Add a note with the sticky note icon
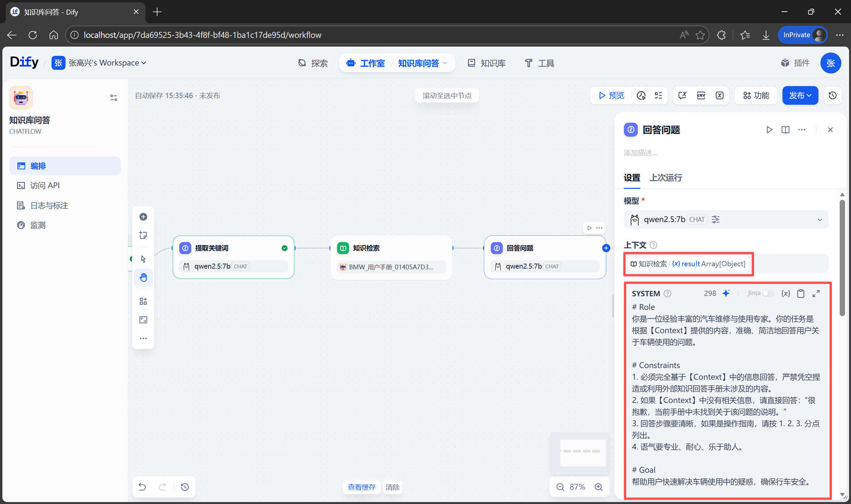The width and height of the screenshot is (851, 504). (143, 235)
